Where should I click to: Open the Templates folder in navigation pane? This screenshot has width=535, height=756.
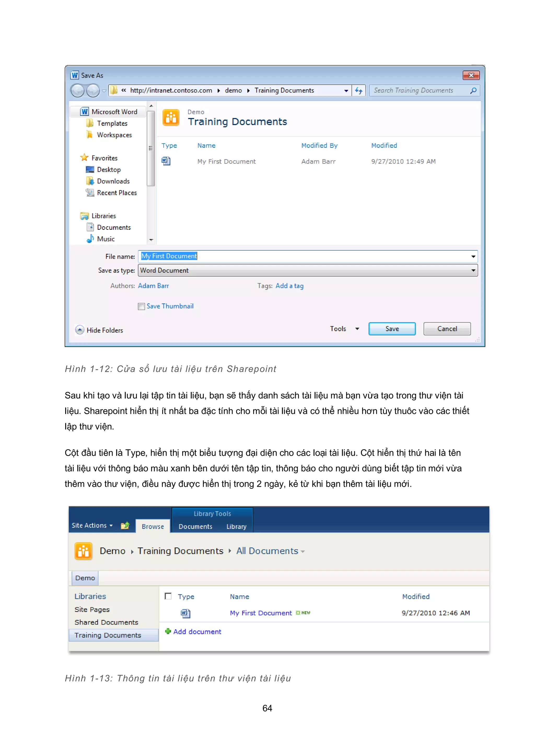point(107,124)
